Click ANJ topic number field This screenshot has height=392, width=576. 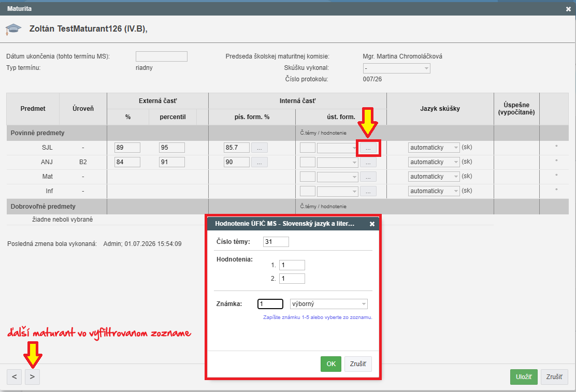coord(308,162)
